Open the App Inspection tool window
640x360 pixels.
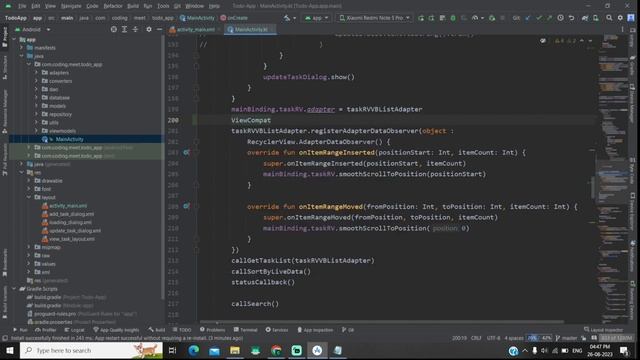pos(315,330)
